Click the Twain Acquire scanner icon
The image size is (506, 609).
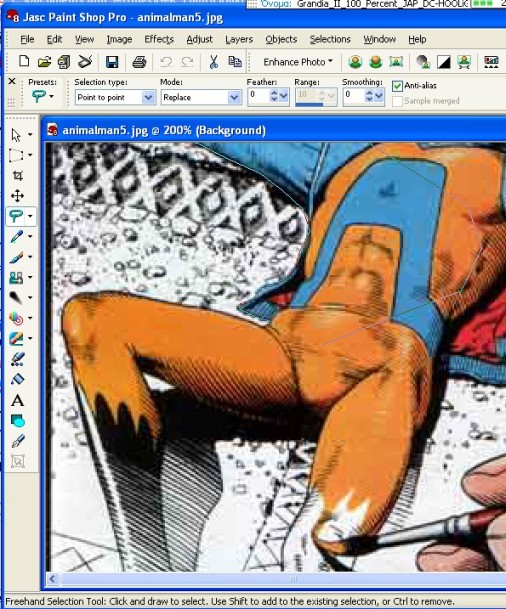pyautogui.click(x=85, y=61)
